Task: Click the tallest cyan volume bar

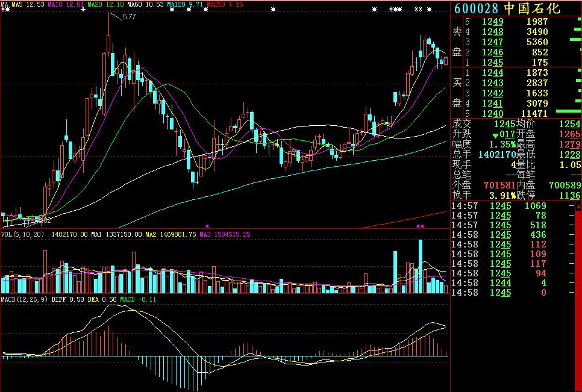Action: coord(420,266)
